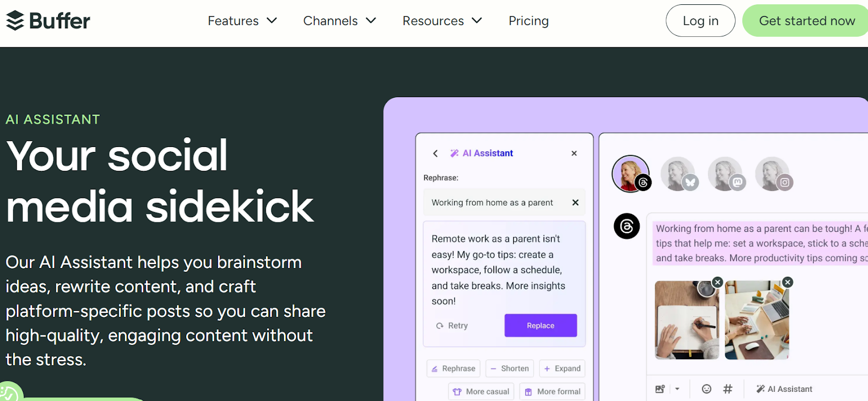Open the media dropdown arrow
Viewport: 868px width, 401px height.
coord(677,389)
